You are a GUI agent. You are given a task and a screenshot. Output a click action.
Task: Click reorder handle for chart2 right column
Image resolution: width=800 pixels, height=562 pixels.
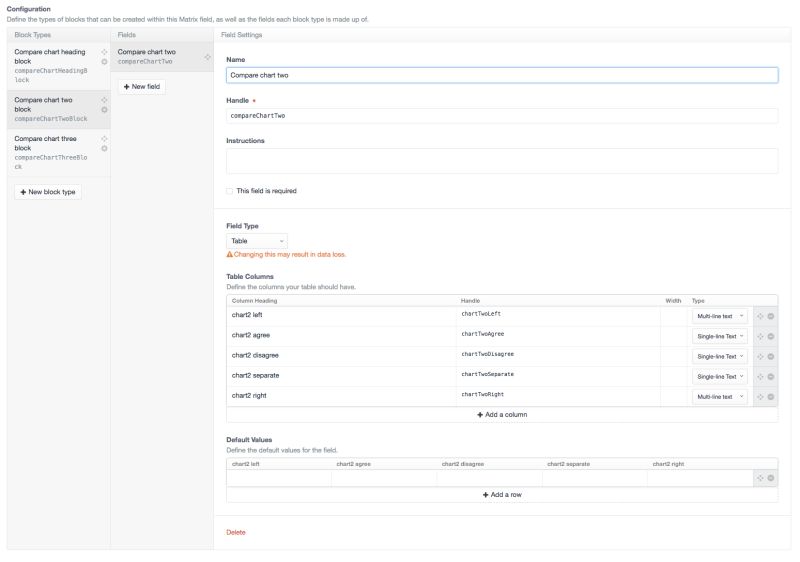760,397
